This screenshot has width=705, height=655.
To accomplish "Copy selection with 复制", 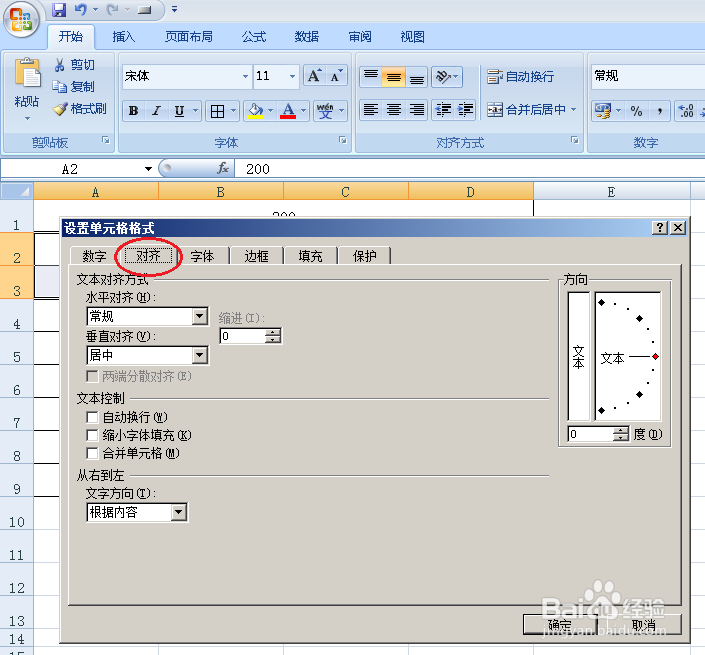I will pos(74,86).
